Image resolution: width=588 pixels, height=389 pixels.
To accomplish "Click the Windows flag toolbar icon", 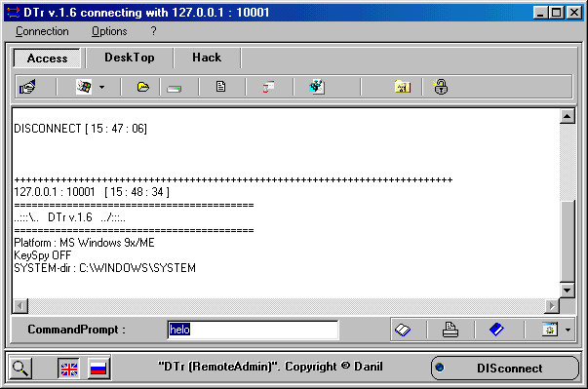I will click(x=84, y=87).
